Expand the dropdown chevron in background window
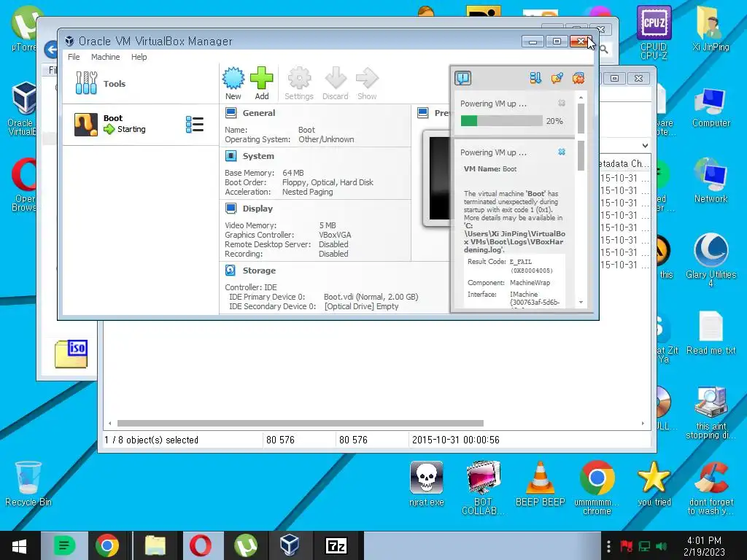747x560 pixels. 645,145
